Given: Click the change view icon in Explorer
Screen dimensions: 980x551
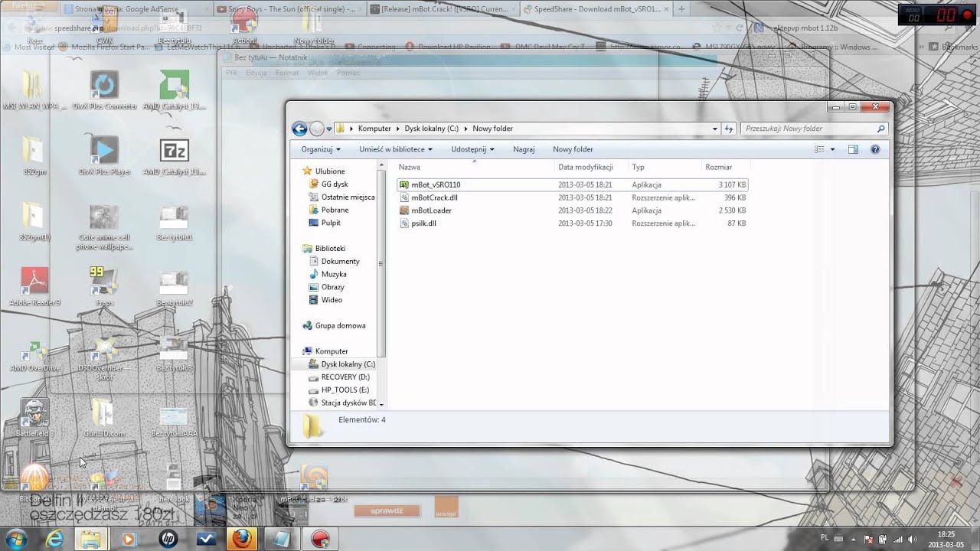Looking at the screenshot, I should (819, 149).
